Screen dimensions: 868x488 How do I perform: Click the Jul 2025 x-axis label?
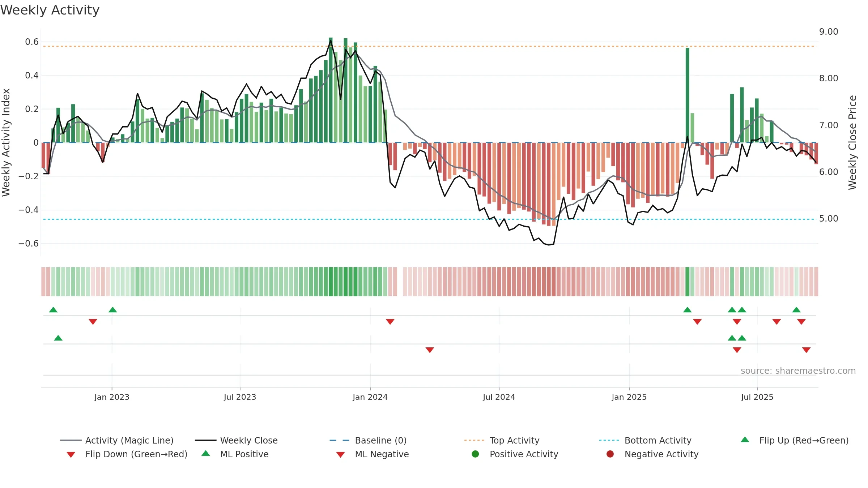[x=757, y=397]
